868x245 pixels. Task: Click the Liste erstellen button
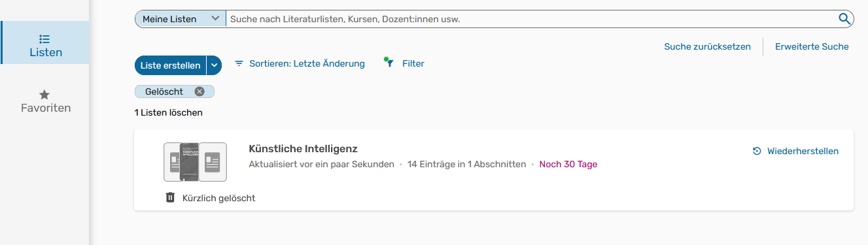pyautogui.click(x=170, y=65)
